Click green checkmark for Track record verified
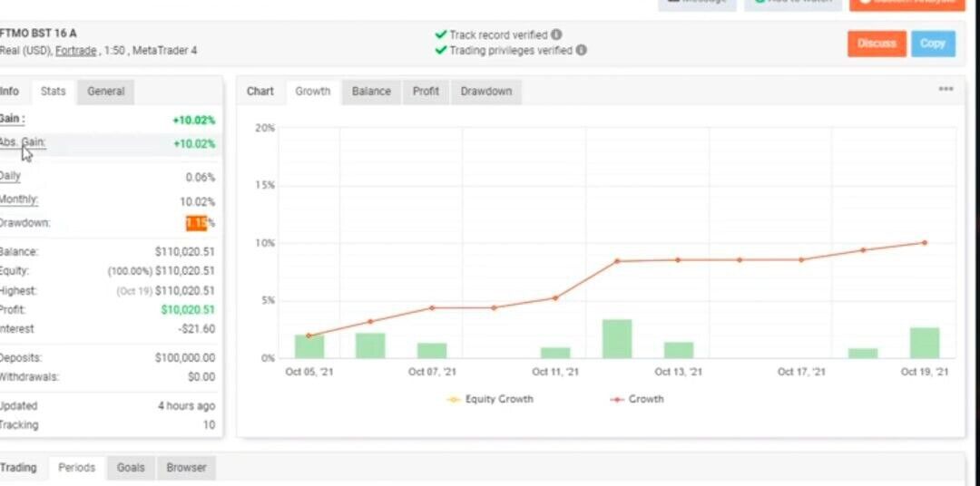Screen dimensions: 980x486 coord(440,34)
